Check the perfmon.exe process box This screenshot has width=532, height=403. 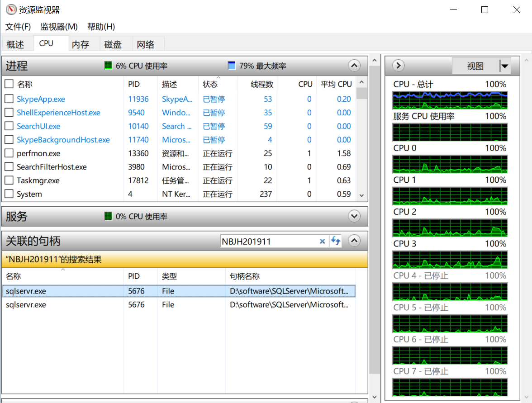[x=9, y=153]
